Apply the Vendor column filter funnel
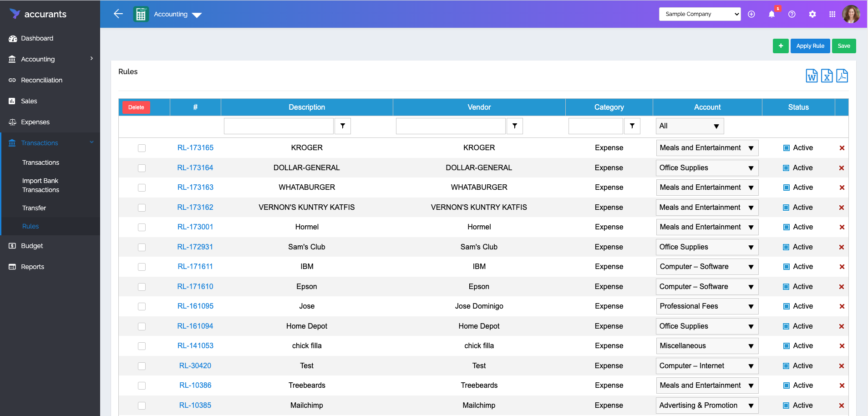 514,126
